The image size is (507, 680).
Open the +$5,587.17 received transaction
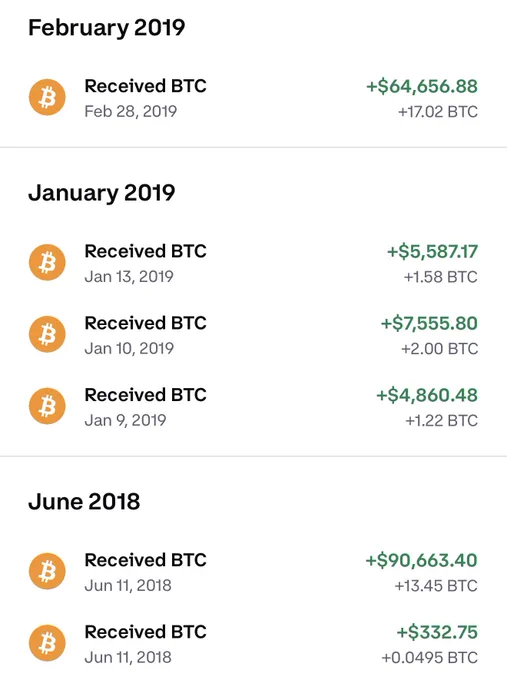pos(253,263)
